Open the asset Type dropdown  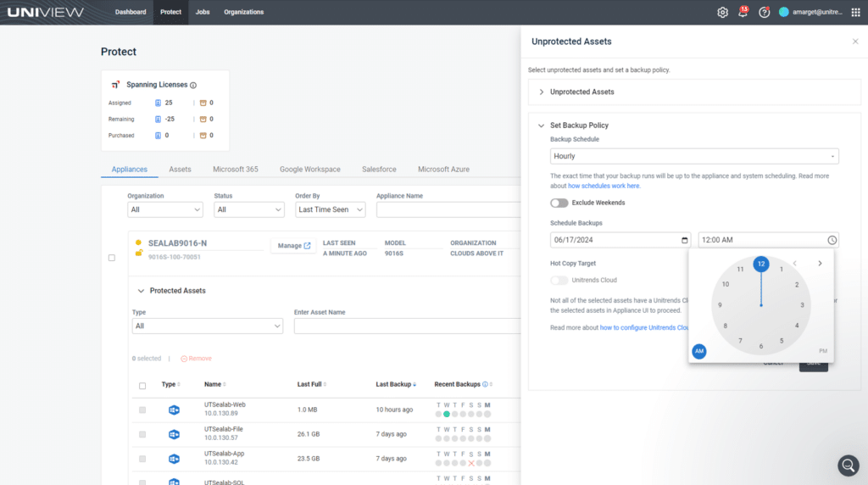coord(207,326)
